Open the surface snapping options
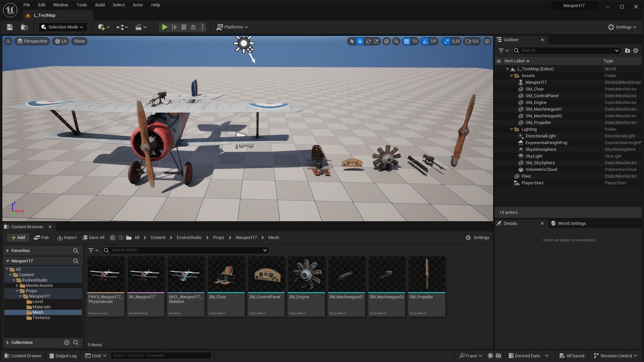 [x=396, y=41]
